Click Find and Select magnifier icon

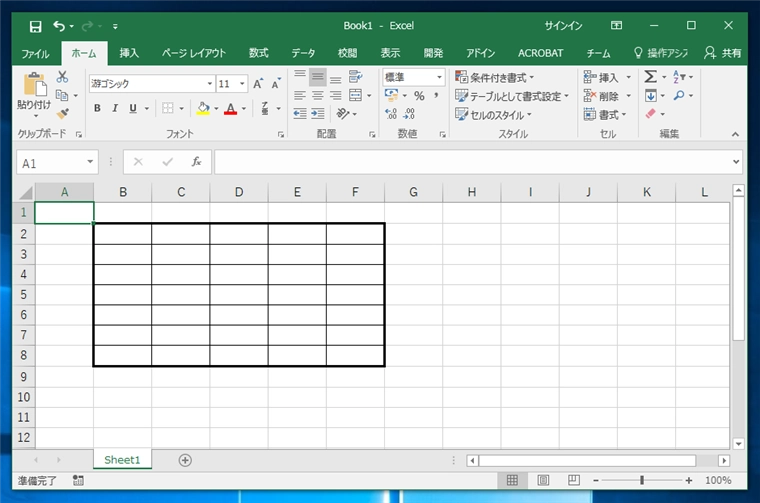click(679, 95)
